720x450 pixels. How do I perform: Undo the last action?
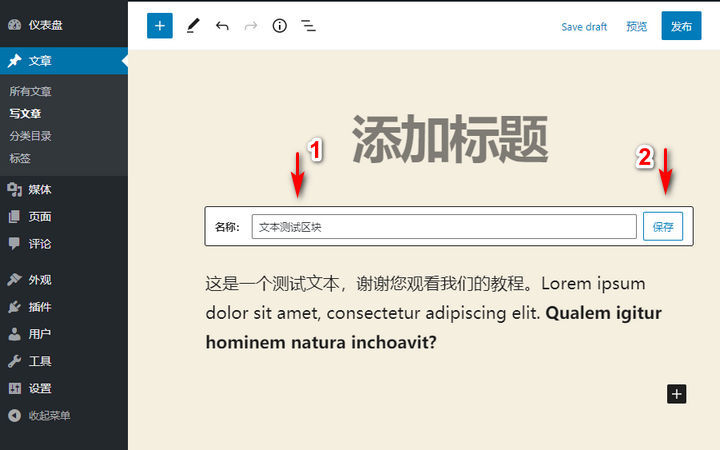(222, 26)
